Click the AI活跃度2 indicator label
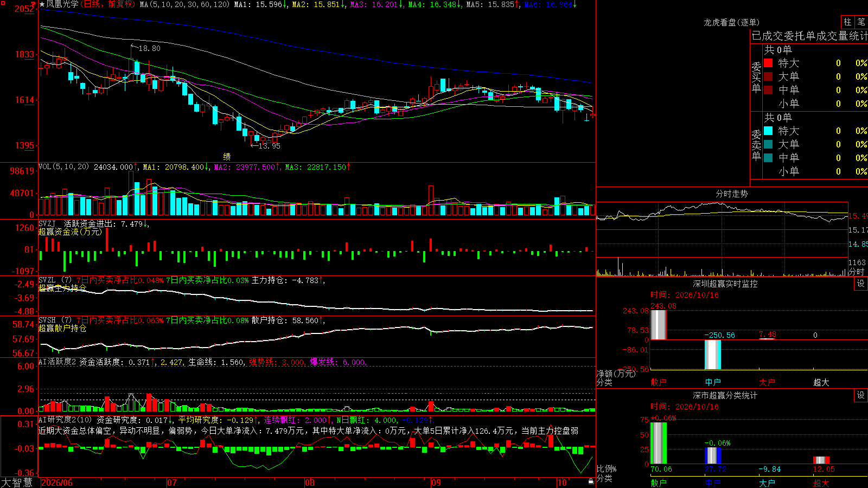The width and height of the screenshot is (868, 488). (58, 362)
